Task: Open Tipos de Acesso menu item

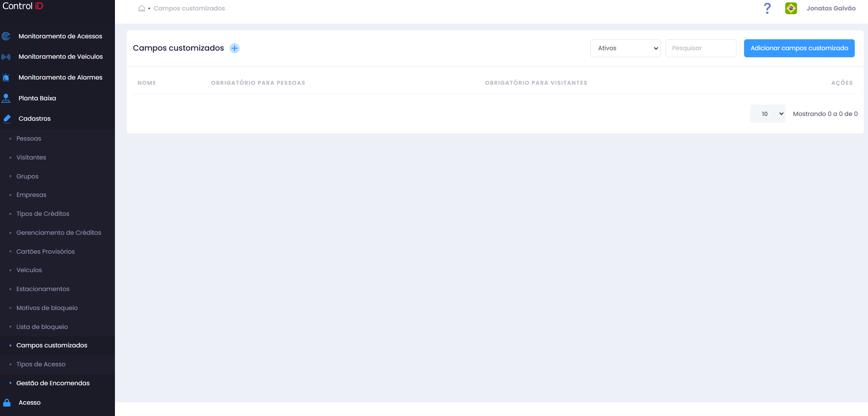Action: point(41,364)
